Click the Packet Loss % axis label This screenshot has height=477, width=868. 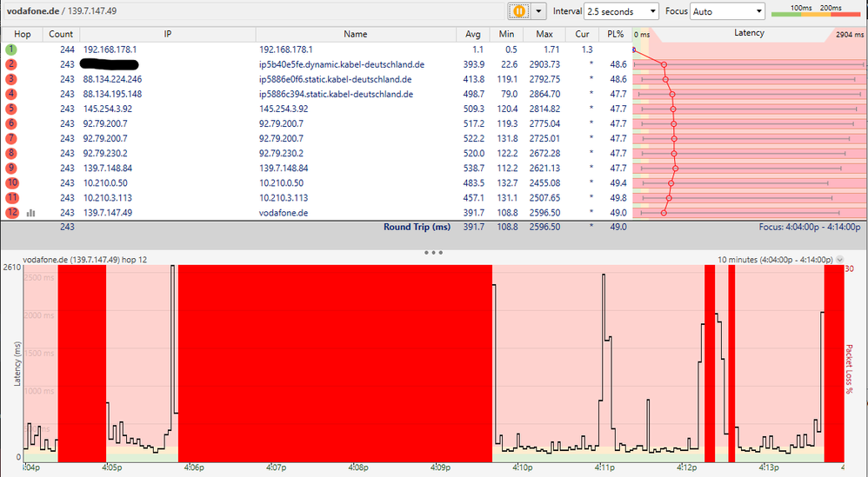(x=850, y=369)
